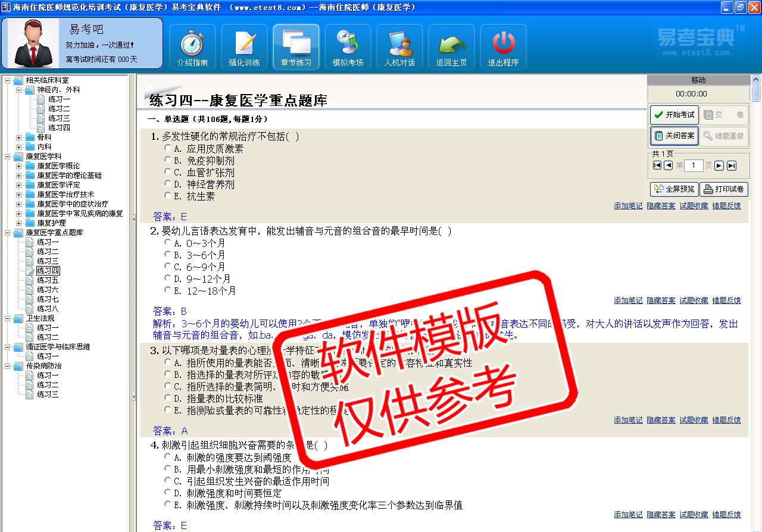Click the folder icon beside 卫生法规
The width and height of the screenshot is (762, 532).
tap(18, 318)
